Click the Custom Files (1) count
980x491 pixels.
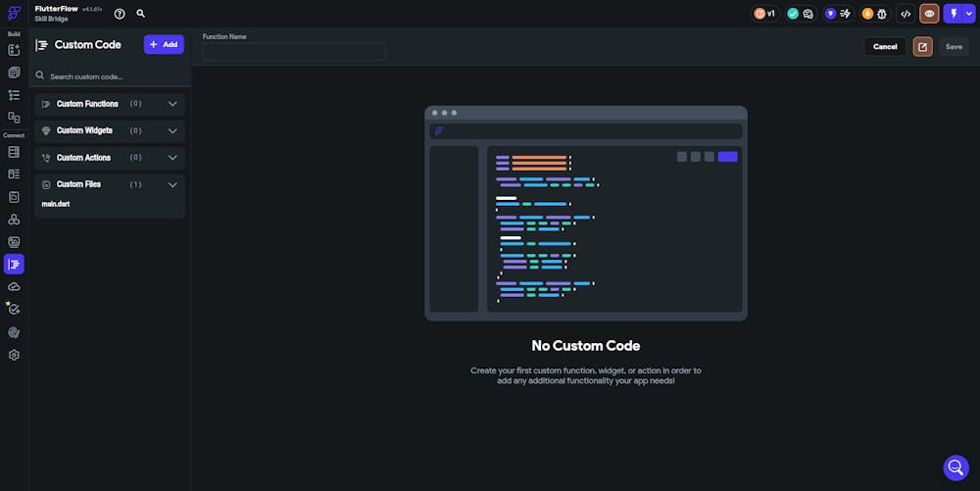[x=135, y=184]
